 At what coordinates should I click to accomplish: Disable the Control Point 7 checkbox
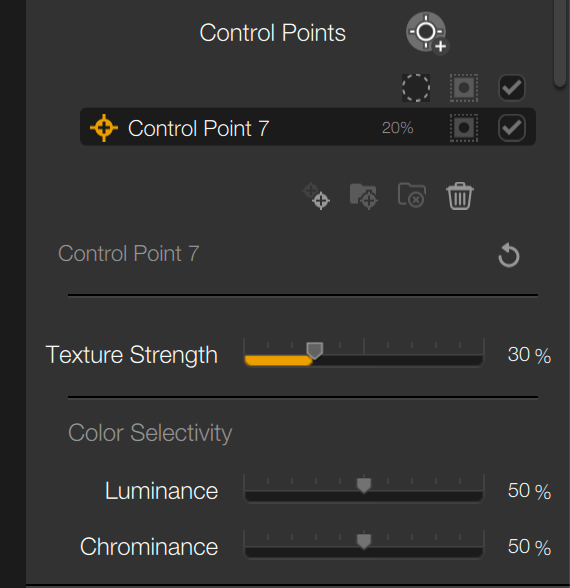coord(512,128)
